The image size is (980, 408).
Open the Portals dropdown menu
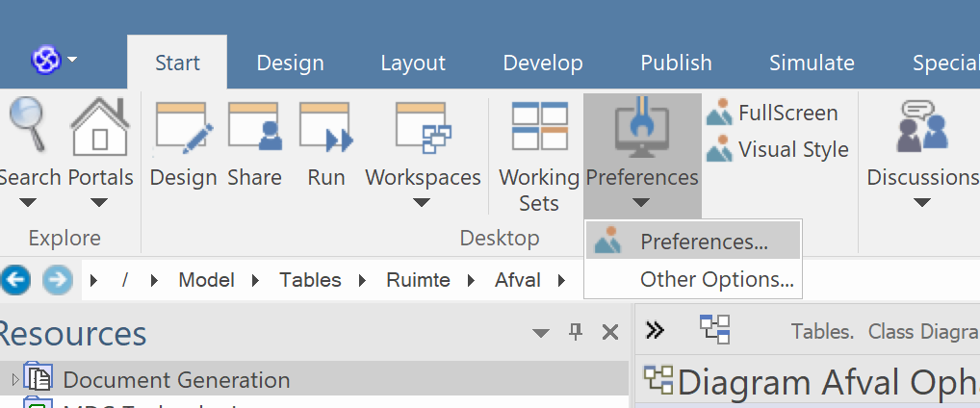pyautogui.click(x=99, y=202)
